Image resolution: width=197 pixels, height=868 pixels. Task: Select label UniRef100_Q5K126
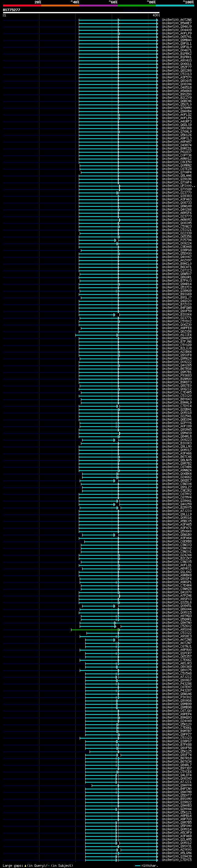[176, 135]
